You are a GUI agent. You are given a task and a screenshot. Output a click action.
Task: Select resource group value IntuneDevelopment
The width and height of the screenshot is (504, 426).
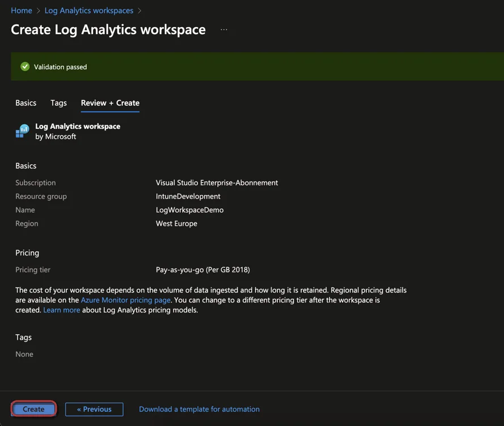pos(188,196)
